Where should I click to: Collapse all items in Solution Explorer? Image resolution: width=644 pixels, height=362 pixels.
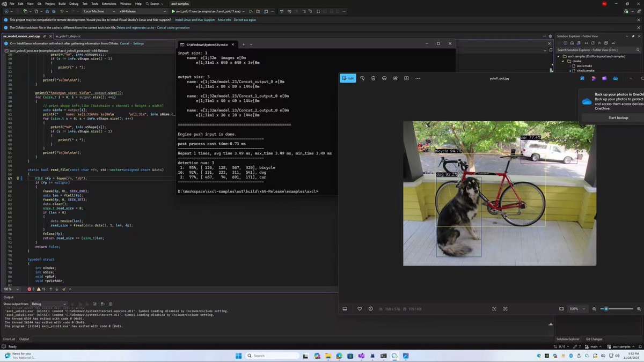click(x=599, y=43)
